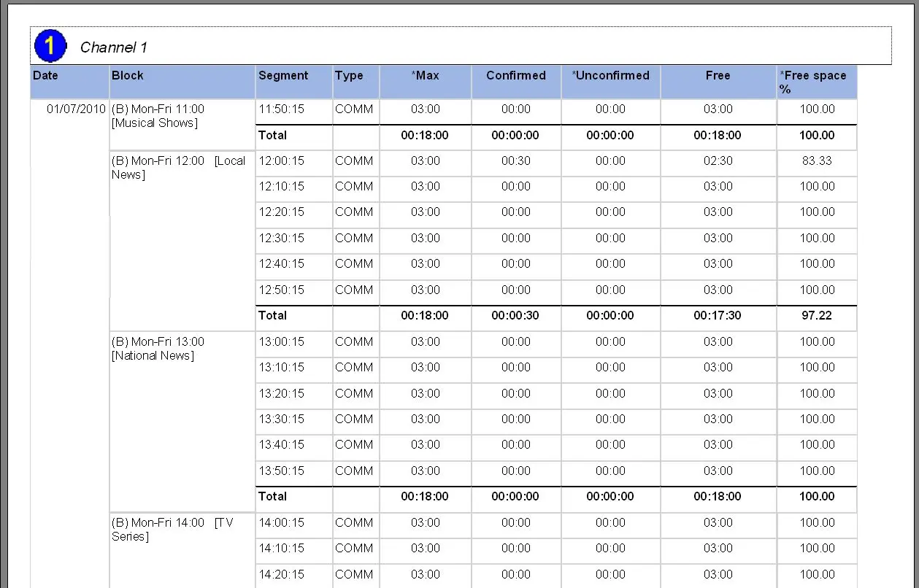Select the 01/07/2010 date cell
Viewport: 919px width, 588px height.
pyautogui.click(x=76, y=109)
